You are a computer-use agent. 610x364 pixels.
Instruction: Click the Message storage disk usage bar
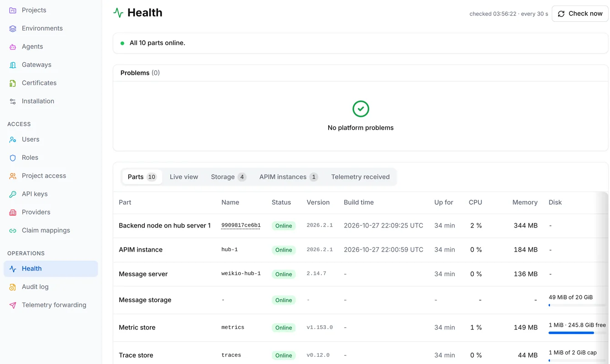point(577,305)
